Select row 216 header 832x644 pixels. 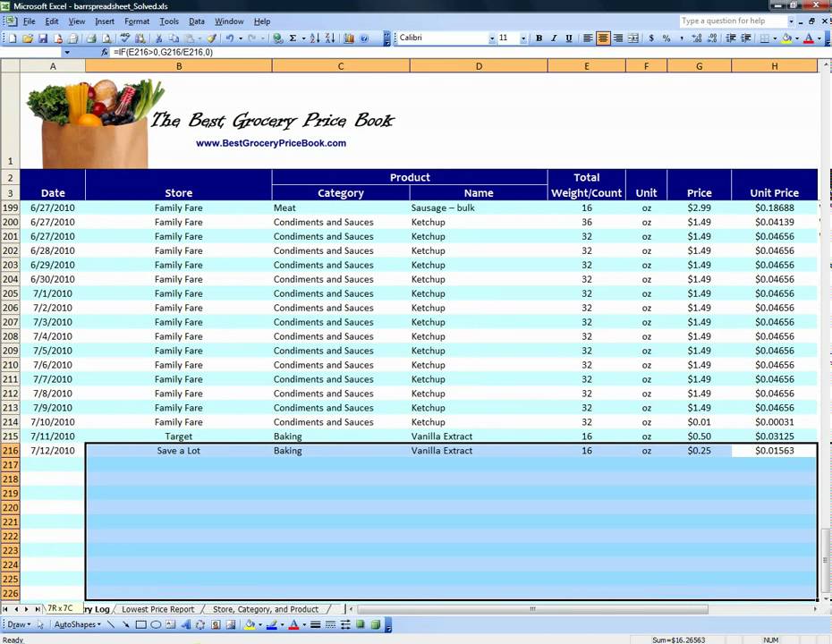[x=10, y=451]
